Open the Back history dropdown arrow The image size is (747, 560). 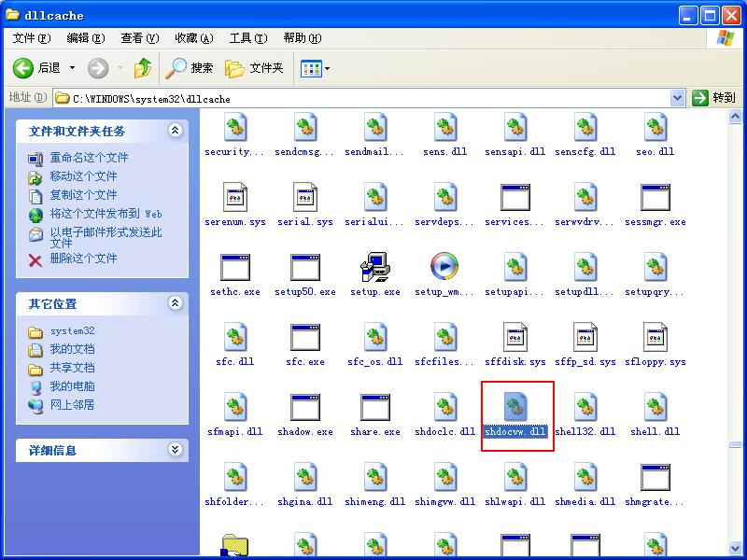click(x=73, y=68)
